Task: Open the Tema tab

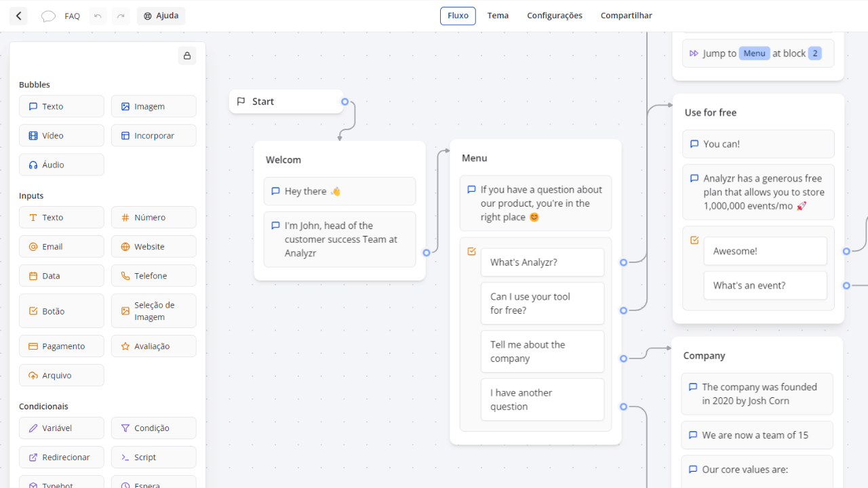Action: (498, 16)
